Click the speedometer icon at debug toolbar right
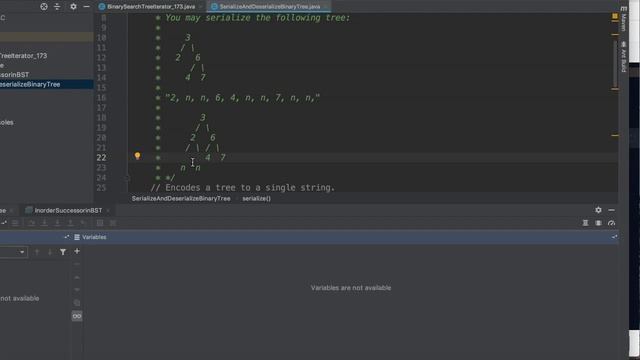640x360 pixels. (x=611, y=223)
